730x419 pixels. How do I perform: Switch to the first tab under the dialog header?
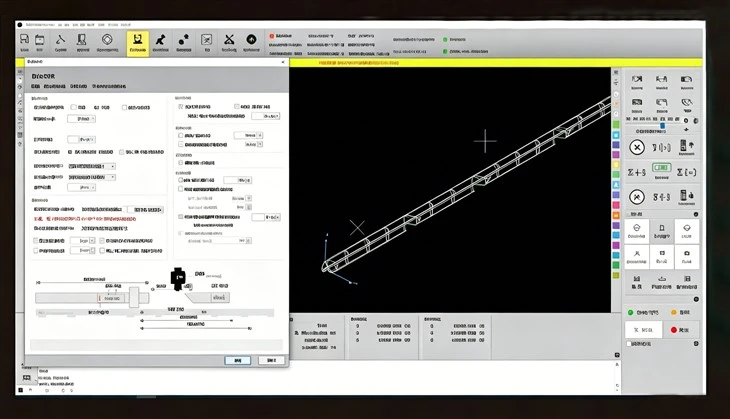[x=35, y=86]
